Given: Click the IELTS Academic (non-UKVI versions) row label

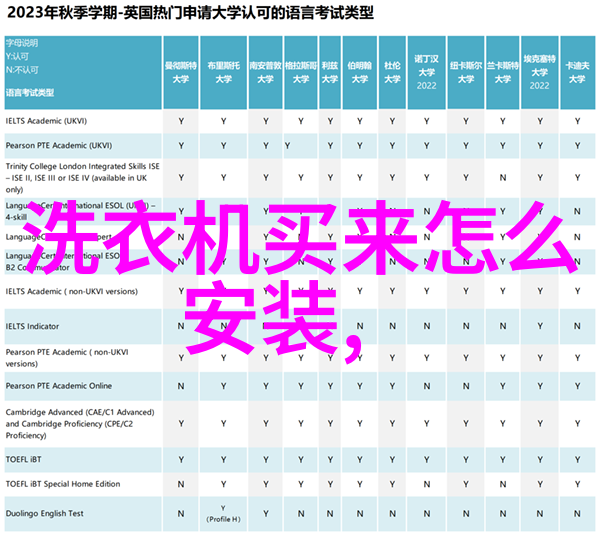Looking at the screenshot, I should [x=72, y=292].
